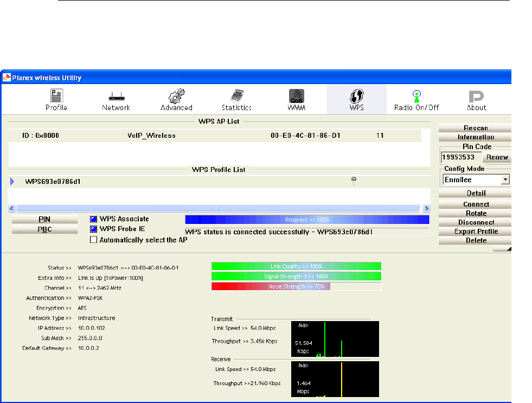Select the WPS icon

tap(356, 99)
